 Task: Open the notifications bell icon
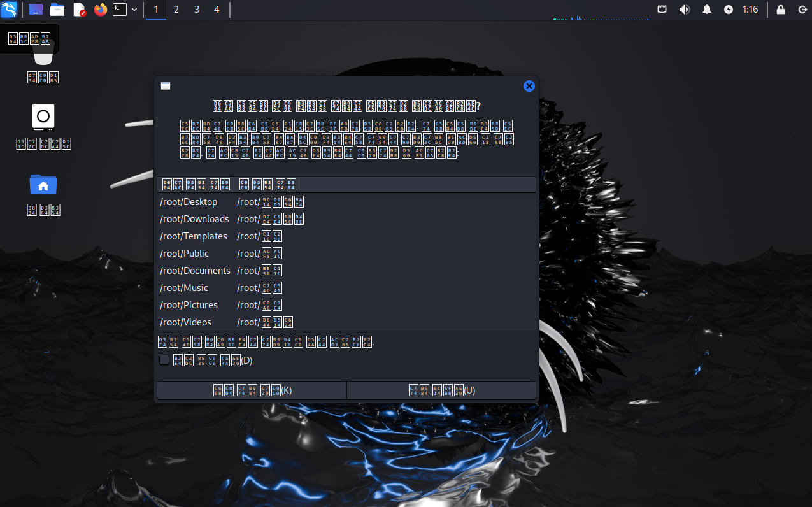(x=707, y=10)
